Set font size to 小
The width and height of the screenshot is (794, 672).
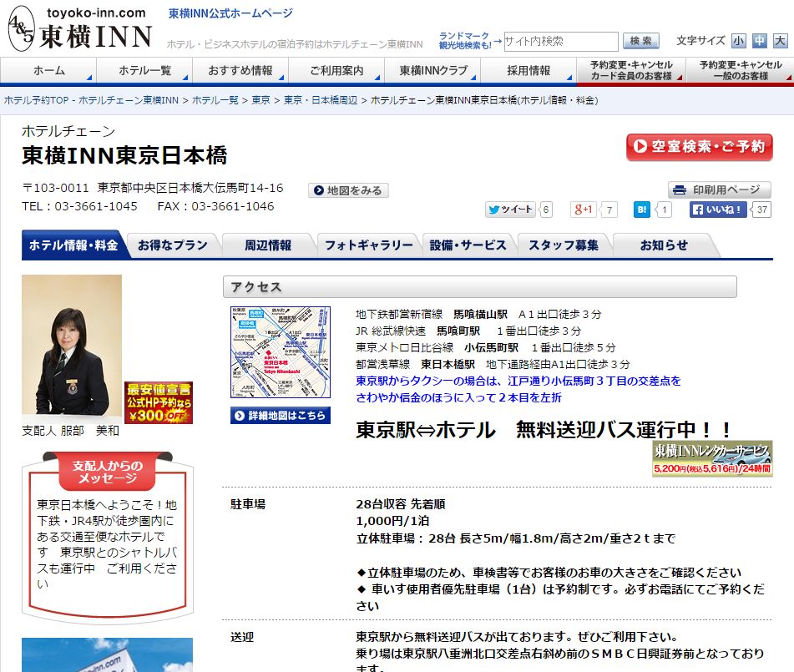point(738,41)
